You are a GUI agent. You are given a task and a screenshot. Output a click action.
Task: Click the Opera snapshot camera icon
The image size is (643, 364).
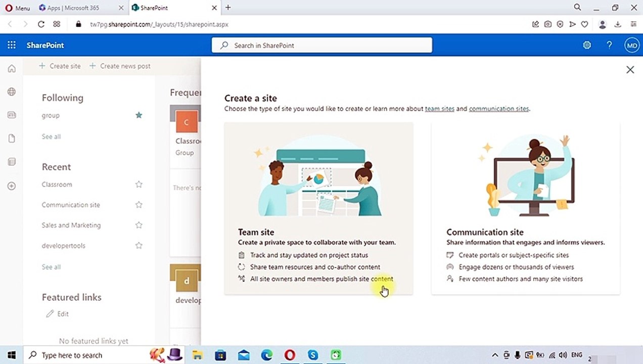548,24
